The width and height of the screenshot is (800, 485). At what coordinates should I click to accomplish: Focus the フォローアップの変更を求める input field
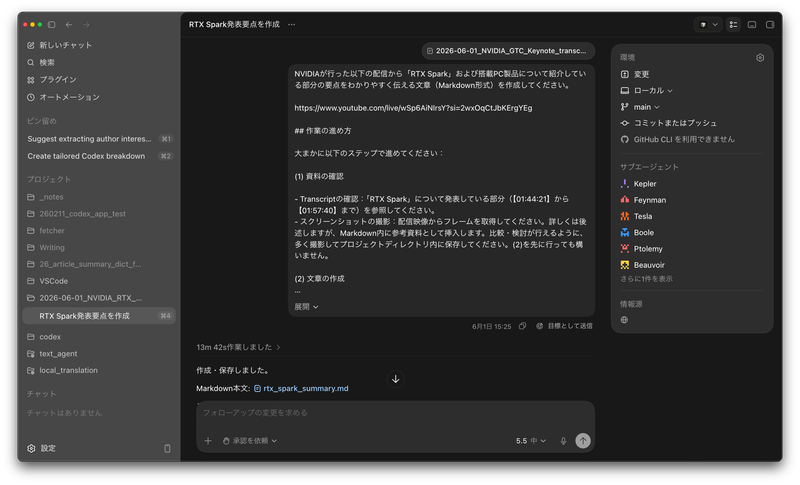click(x=395, y=413)
